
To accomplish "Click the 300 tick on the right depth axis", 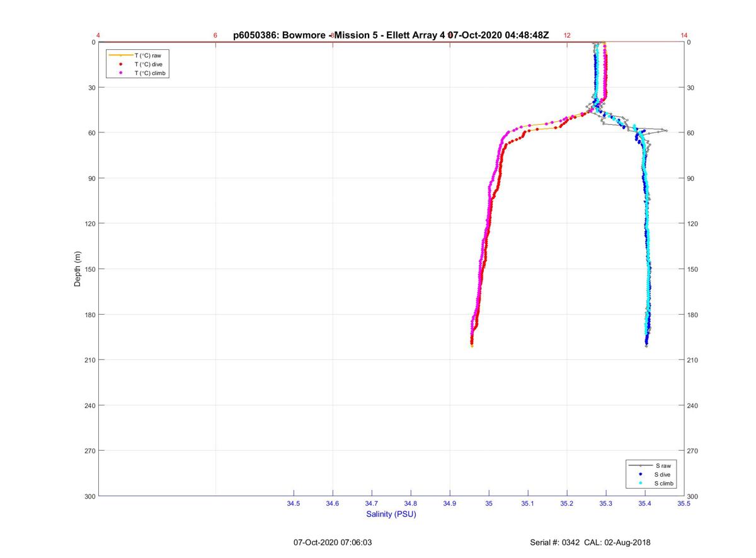I will tap(693, 497).
